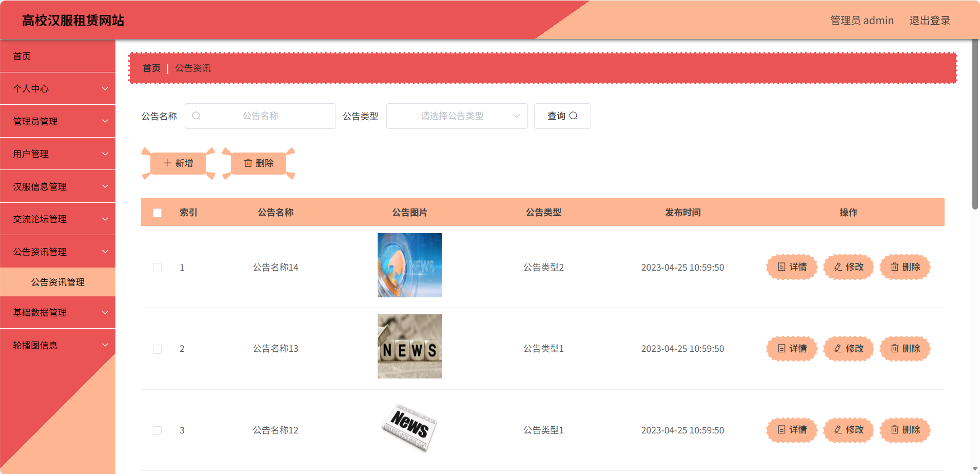Click 删除 trash icon for 公告名称13
Screen dimensions: 980x474
[894, 349]
